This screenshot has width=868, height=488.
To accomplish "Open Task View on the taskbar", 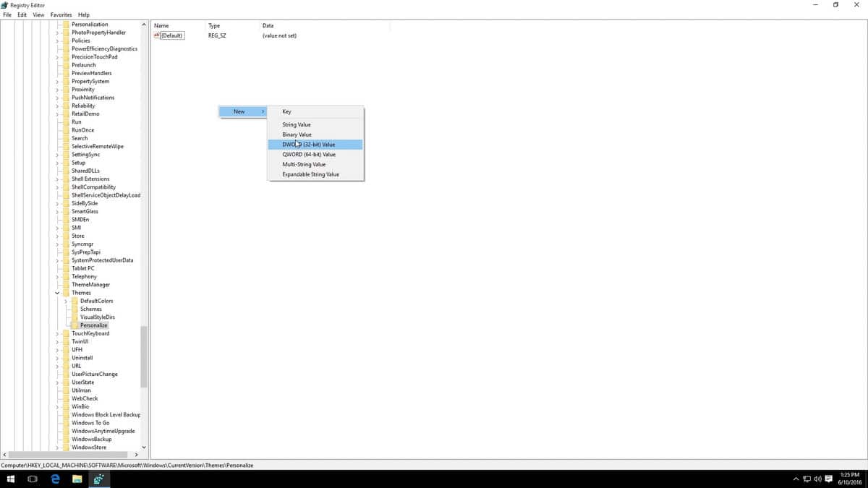I will 33,479.
